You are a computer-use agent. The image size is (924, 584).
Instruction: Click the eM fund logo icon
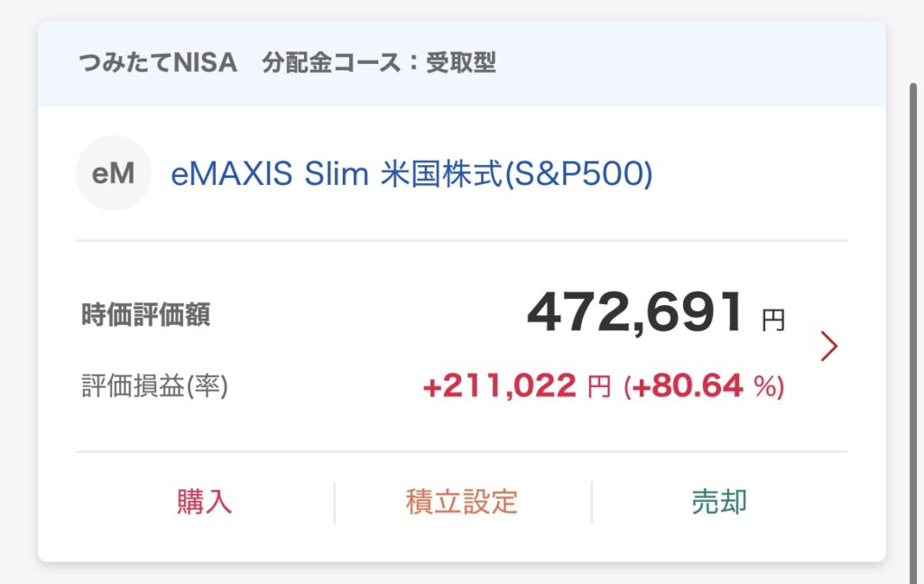click(113, 173)
